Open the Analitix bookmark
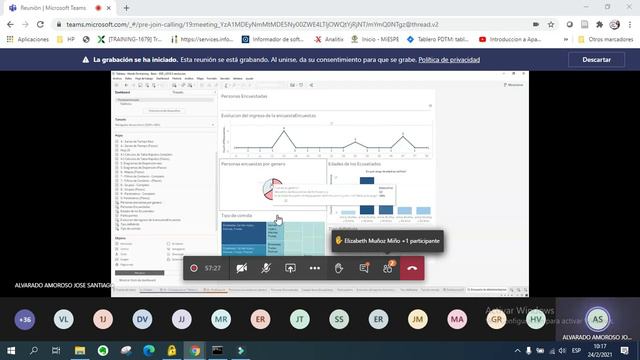 (x=329, y=39)
